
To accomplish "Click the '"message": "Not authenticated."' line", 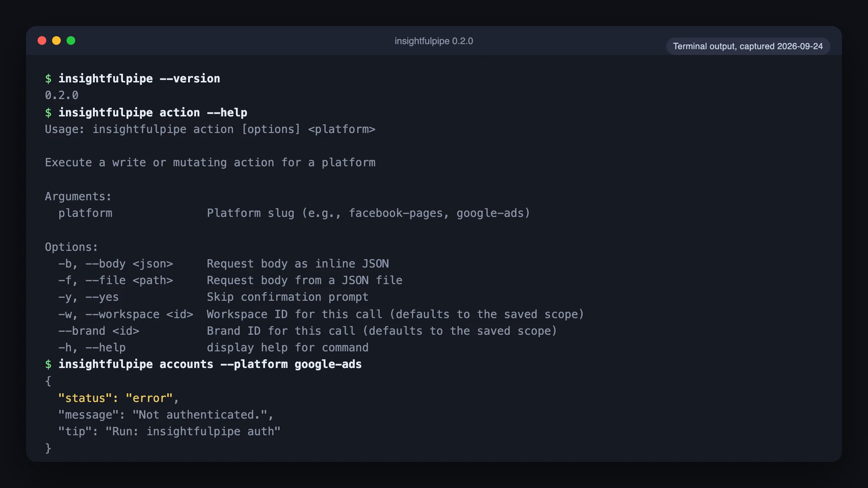I will pyautogui.click(x=166, y=415).
